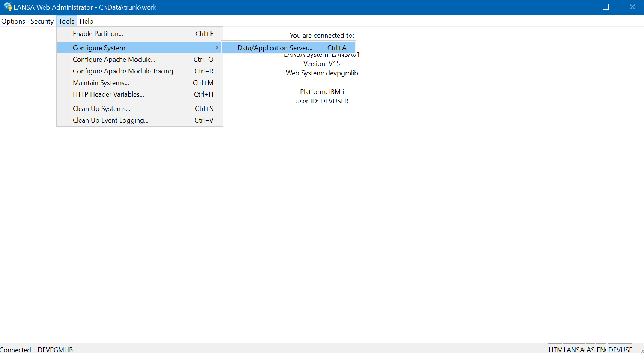Click the 'Web System: devpgmlib' text
Viewport: 644px width, 353px height.
322,73
